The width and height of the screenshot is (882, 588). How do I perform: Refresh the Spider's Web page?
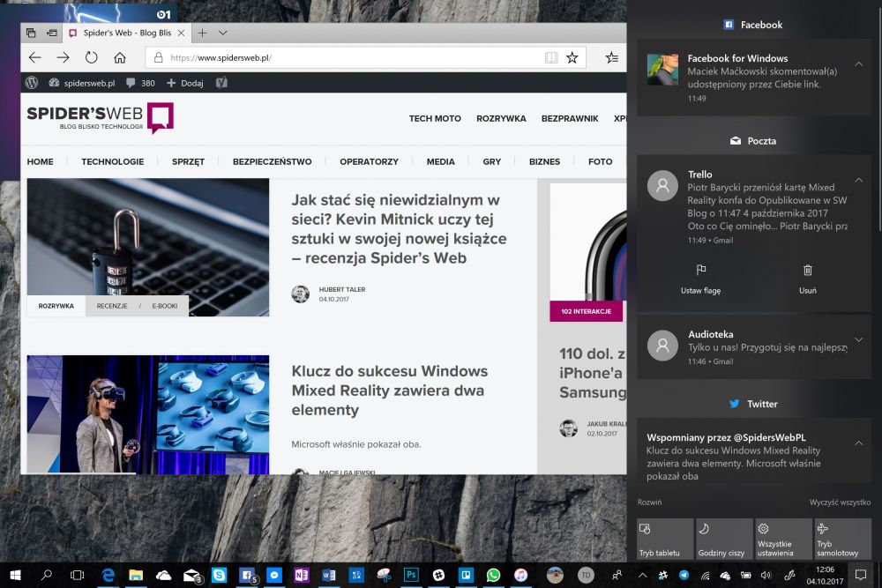click(91, 57)
